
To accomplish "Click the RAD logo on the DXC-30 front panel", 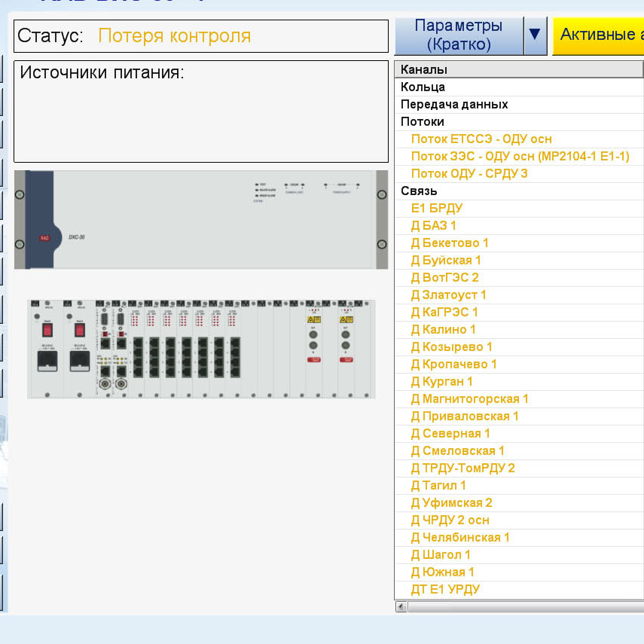I will click(44, 238).
